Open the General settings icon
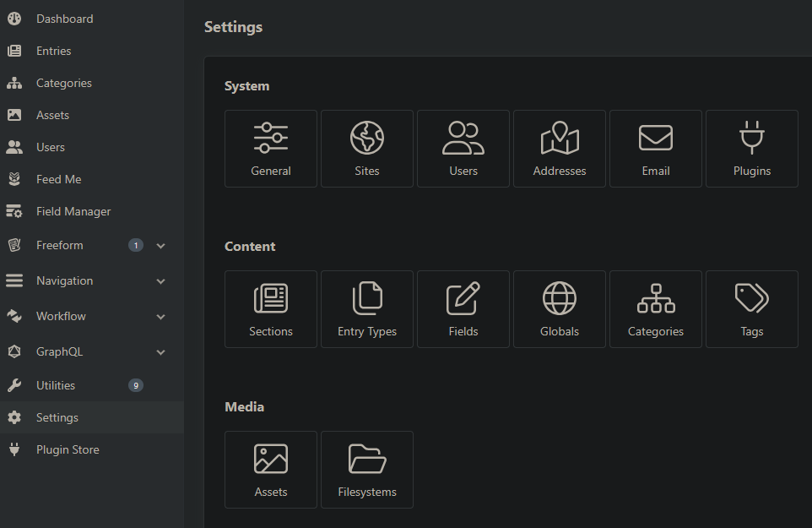Viewport: 812px width, 528px height. (270, 137)
